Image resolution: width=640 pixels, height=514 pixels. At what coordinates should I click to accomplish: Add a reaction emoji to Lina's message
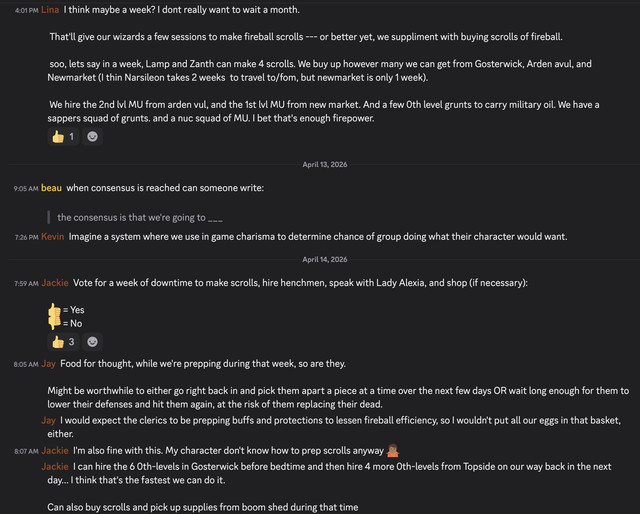[x=92, y=137]
